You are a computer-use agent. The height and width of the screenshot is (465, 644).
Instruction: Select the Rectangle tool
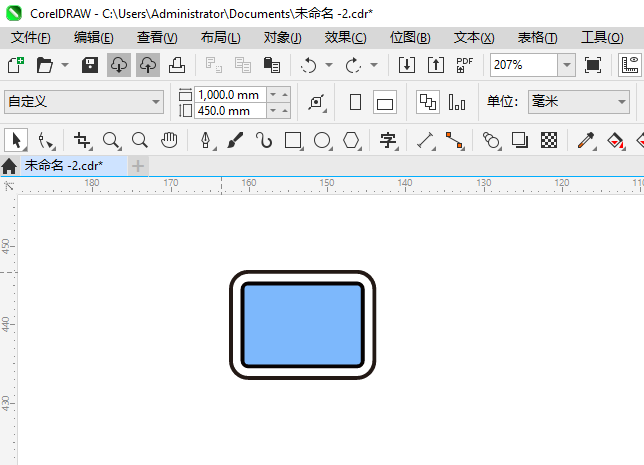pyautogui.click(x=293, y=140)
